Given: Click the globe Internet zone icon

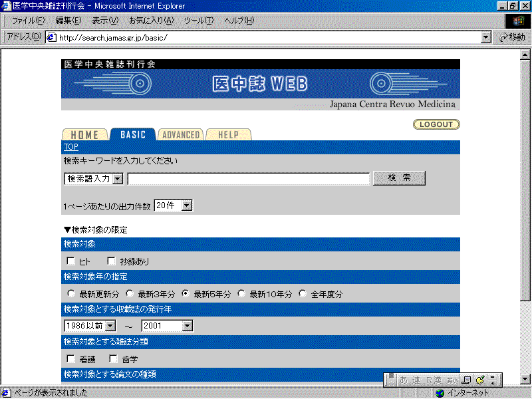Looking at the screenshot, I should tap(440, 393).
